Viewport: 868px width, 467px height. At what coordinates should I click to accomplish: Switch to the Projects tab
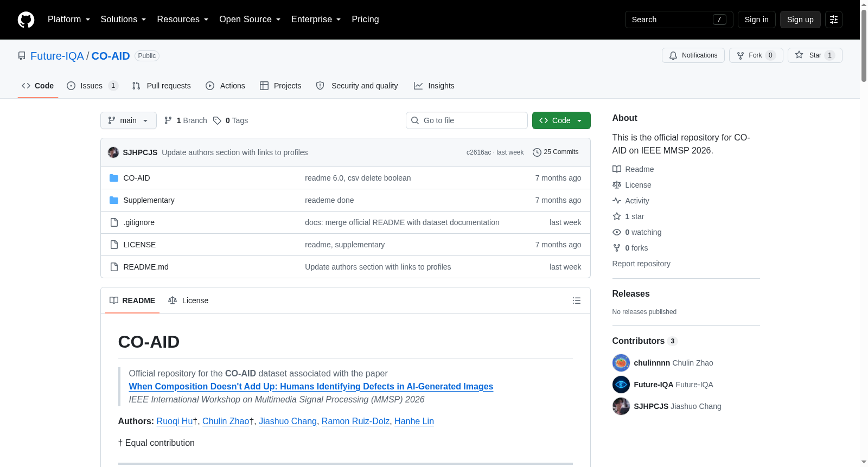point(280,86)
